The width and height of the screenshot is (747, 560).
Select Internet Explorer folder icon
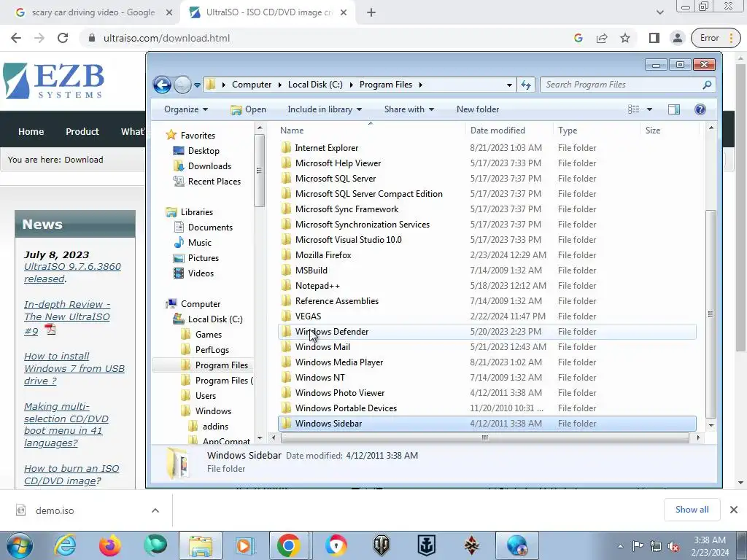click(286, 147)
